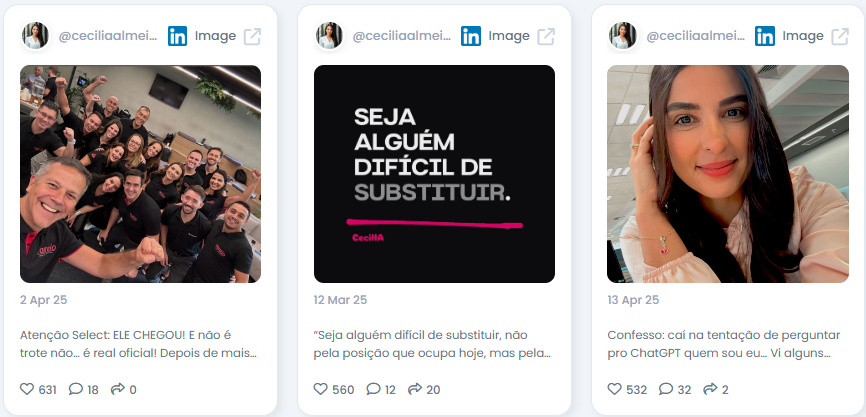
Task: Open the woman's selfie post image
Action: [x=728, y=174]
